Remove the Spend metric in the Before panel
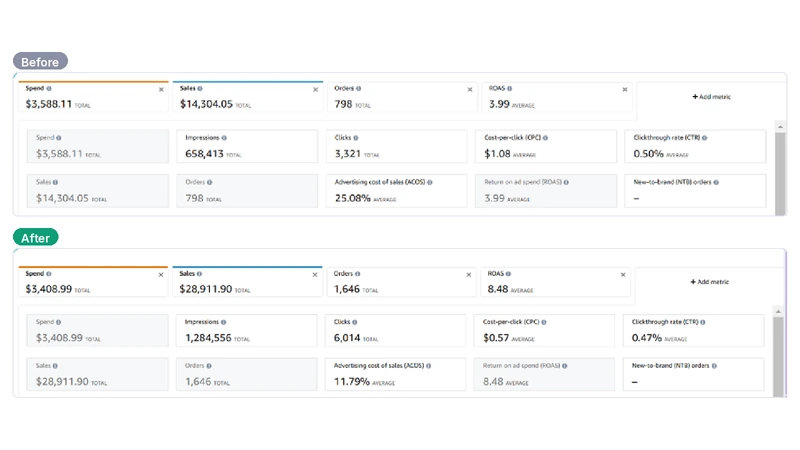The width and height of the screenshot is (800, 450). tap(161, 90)
